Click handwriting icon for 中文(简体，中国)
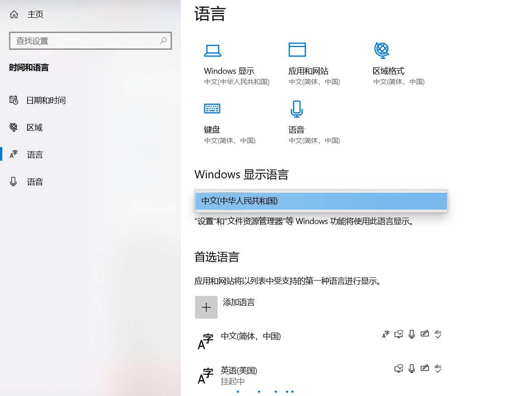Screen dimensions: 532x396 425,334
